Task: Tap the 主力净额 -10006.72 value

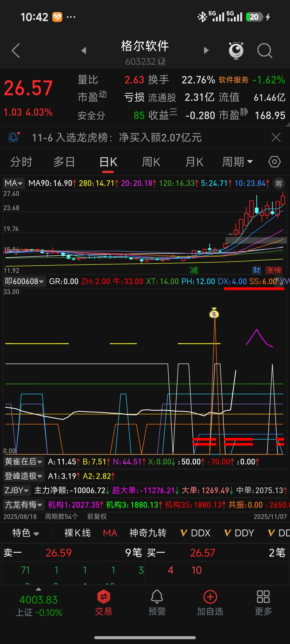Action: (72, 491)
